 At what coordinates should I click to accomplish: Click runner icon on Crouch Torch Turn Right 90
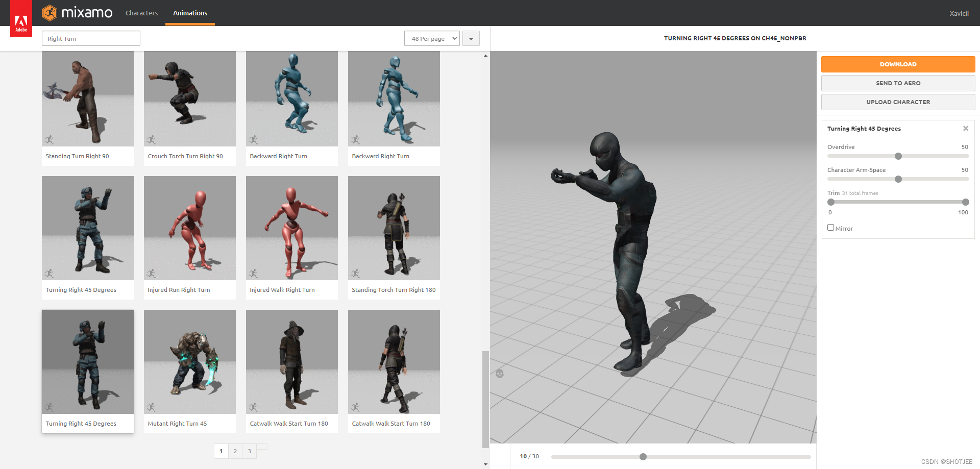click(x=151, y=139)
